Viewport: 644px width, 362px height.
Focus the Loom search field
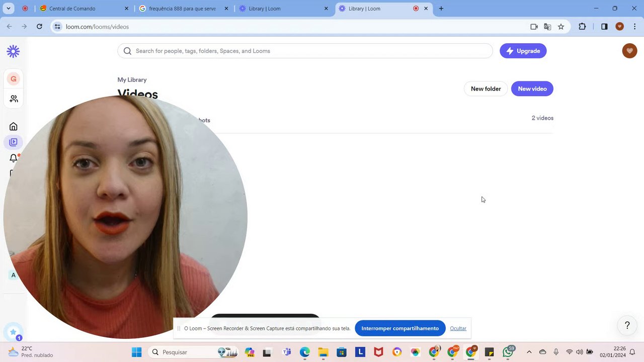305,51
